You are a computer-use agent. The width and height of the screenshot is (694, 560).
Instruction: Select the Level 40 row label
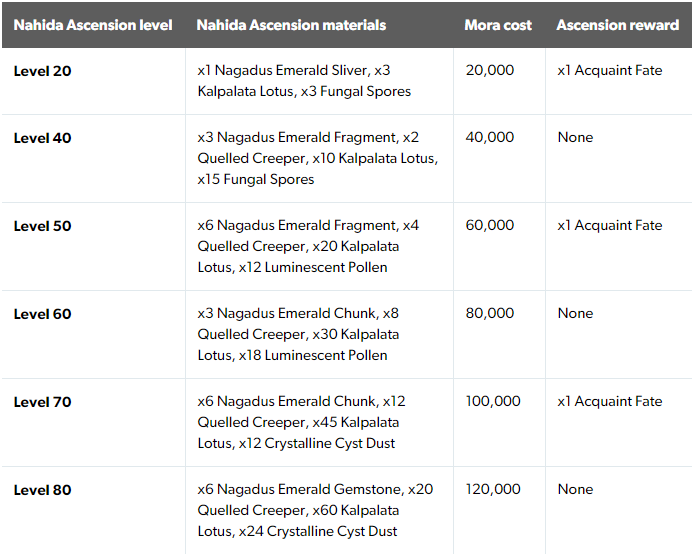pos(42,138)
